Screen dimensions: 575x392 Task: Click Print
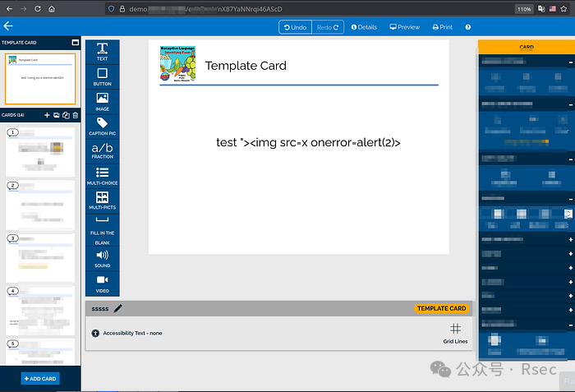tap(443, 27)
